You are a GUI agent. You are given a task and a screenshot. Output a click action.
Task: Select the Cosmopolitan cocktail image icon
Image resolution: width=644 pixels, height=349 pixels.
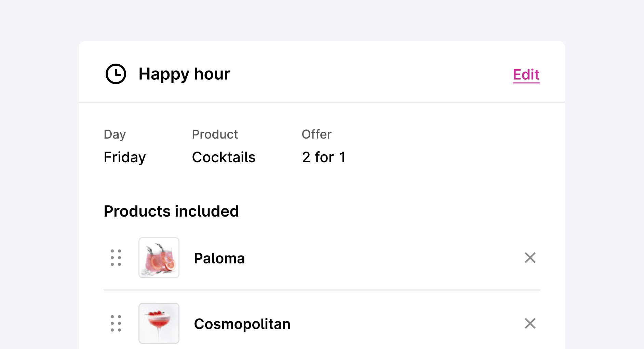pyautogui.click(x=159, y=323)
